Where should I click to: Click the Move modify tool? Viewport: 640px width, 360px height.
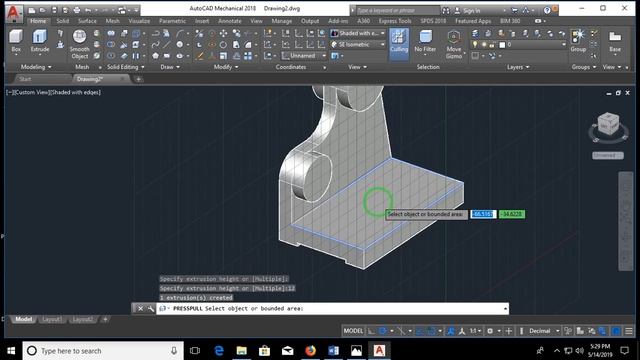(x=223, y=33)
